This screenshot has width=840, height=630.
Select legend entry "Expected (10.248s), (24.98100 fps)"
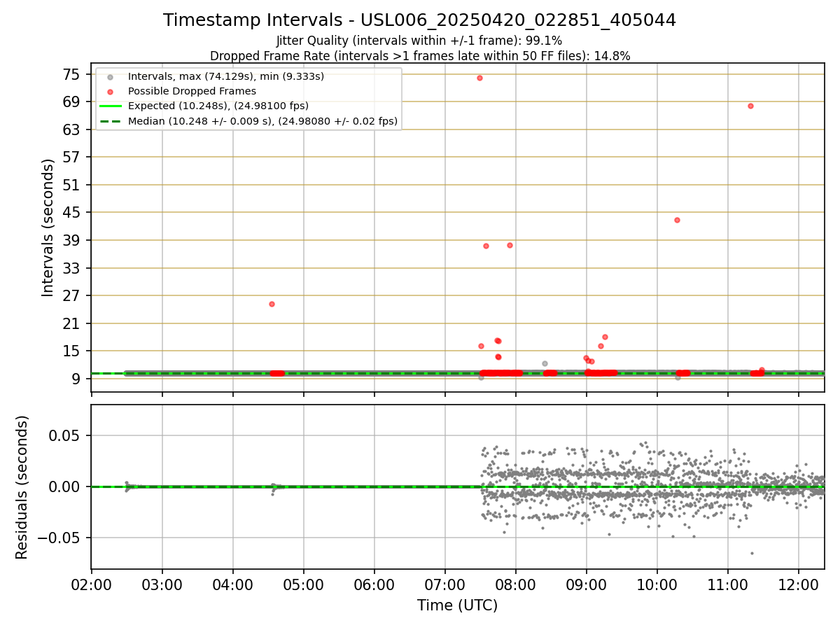pos(218,106)
